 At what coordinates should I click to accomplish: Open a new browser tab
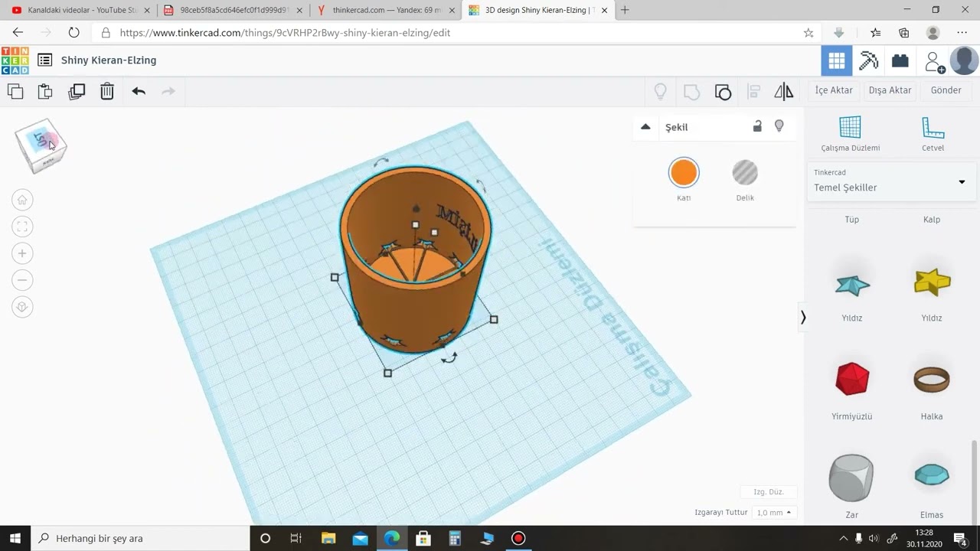[625, 10]
